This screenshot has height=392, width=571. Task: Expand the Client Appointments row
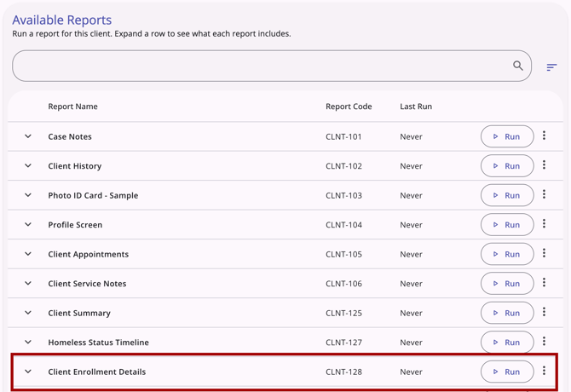point(28,254)
